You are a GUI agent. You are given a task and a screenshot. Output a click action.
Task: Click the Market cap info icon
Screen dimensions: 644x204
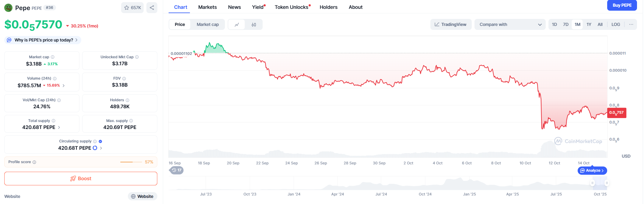53,57
